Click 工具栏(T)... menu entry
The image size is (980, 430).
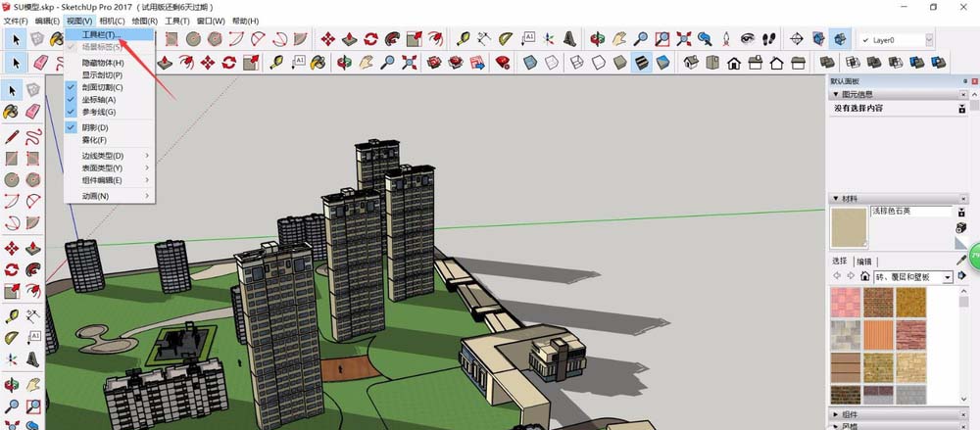tap(110, 34)
